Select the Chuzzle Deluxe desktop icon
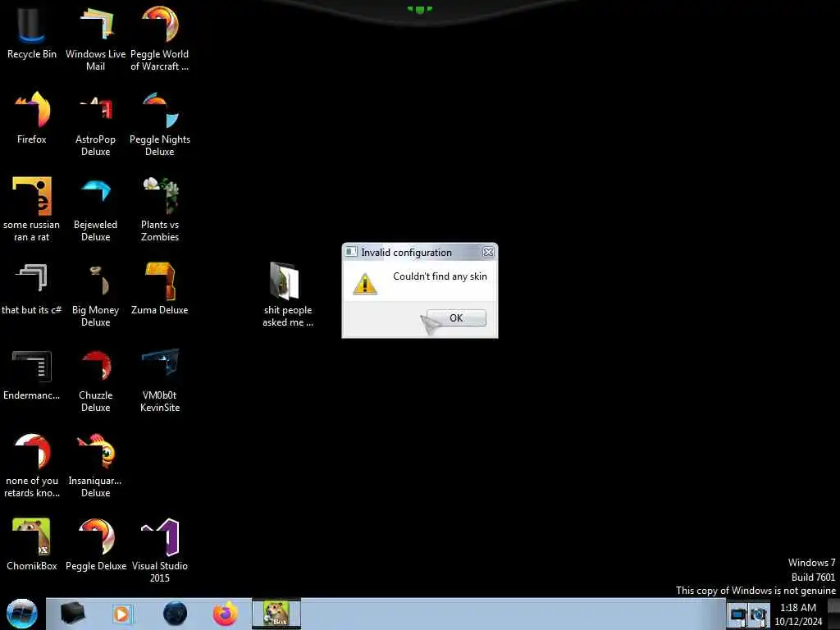Viewport: 840px width, 630px height. (x=95, y=381)
